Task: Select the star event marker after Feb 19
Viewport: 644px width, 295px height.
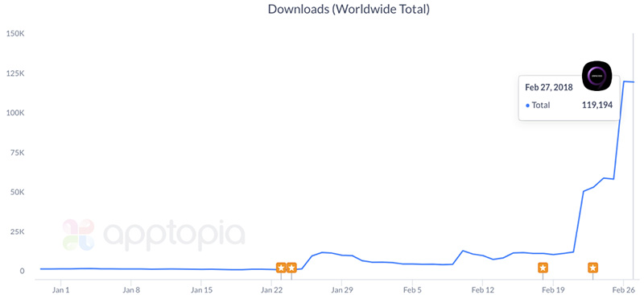Action: pos(592,268)
